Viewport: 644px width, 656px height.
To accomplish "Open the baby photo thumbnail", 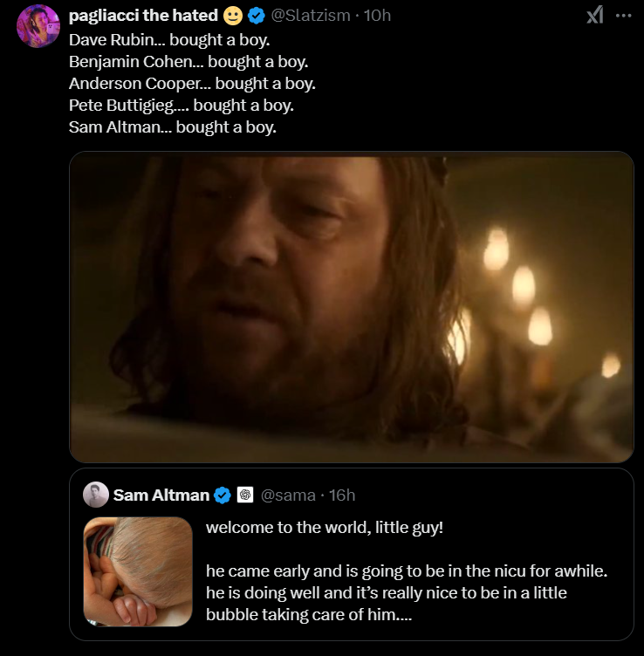I will [x=138, y=571].
